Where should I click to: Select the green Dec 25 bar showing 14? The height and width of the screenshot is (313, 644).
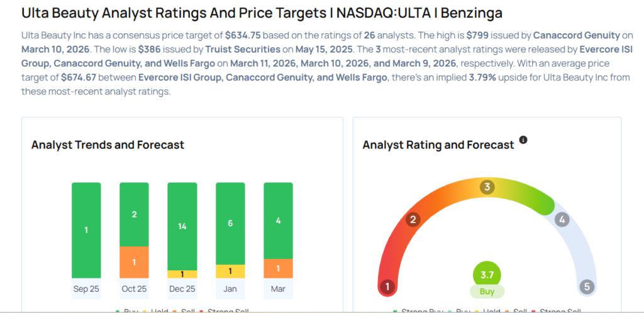(182, 226)
